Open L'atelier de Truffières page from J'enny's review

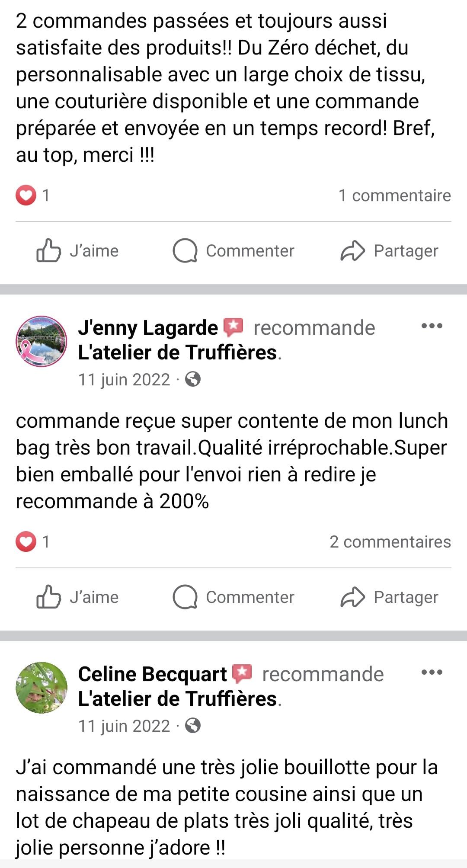coord(177,352)
